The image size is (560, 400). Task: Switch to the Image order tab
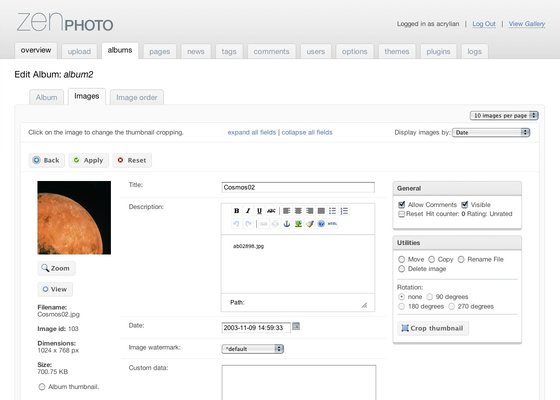point(137,97)
